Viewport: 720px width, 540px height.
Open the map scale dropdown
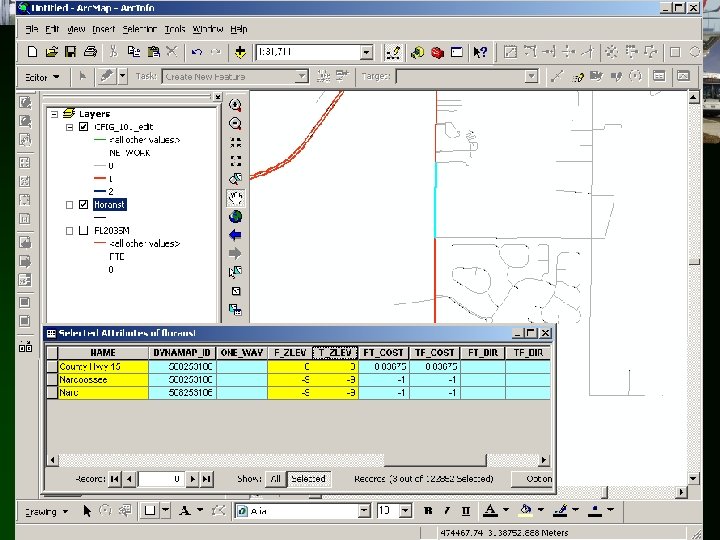[x=366, y=52]
